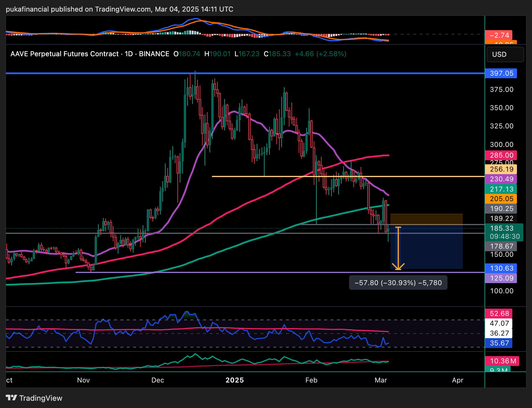Click the Nov label on the time axis
Screen dimensions: 532x408
83,380
